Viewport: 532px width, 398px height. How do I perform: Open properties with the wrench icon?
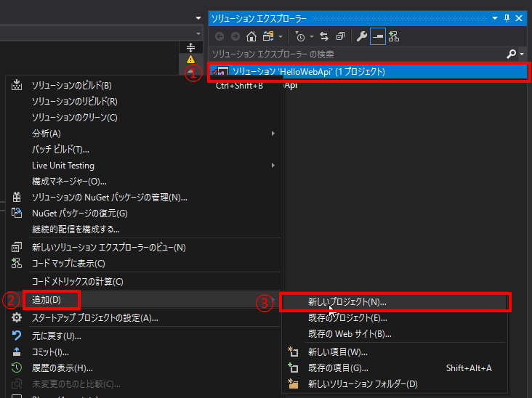361,36
